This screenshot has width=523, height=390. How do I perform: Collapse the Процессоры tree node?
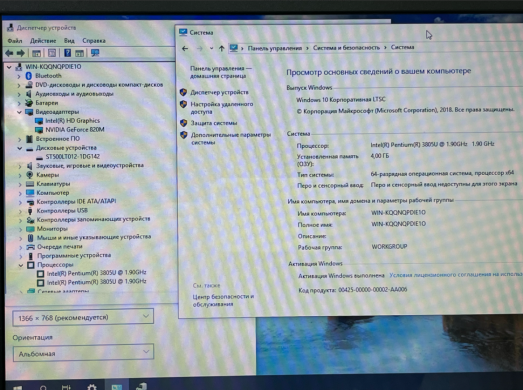click(21, 265)
